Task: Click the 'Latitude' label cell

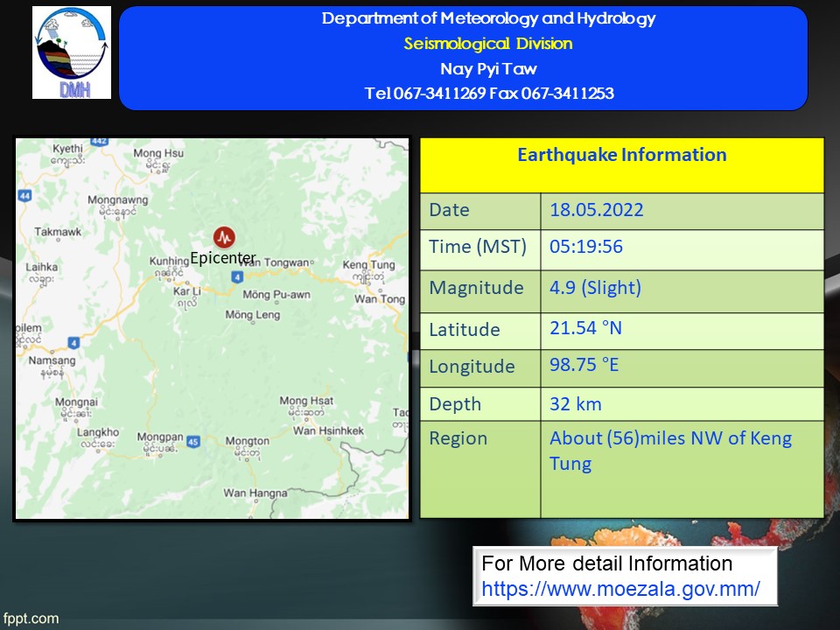Action: pos(480,331)
